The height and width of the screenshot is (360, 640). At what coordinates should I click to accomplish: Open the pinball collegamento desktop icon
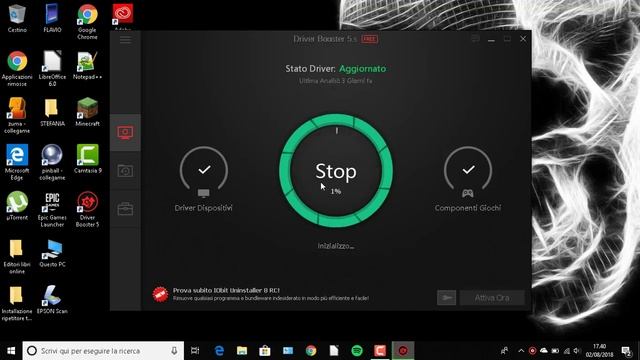(x=52, y=162)
